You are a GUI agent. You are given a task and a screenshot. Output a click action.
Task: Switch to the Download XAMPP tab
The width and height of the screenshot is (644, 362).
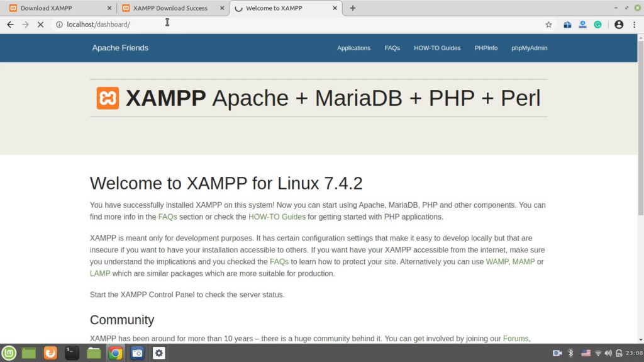60,8
